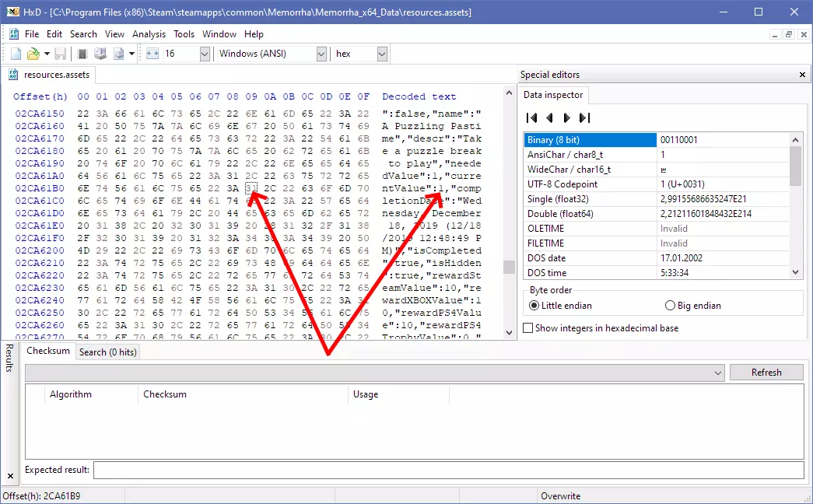Click the hex view scroll up arrow
The width and height of the screenshot is (813, 504).
(x=509, y=93)
